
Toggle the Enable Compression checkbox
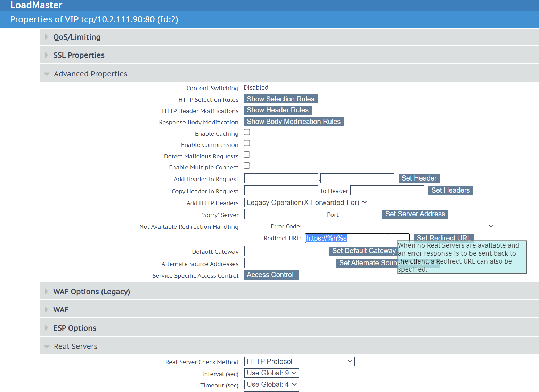pyautogui.click(x=247, y=143)
